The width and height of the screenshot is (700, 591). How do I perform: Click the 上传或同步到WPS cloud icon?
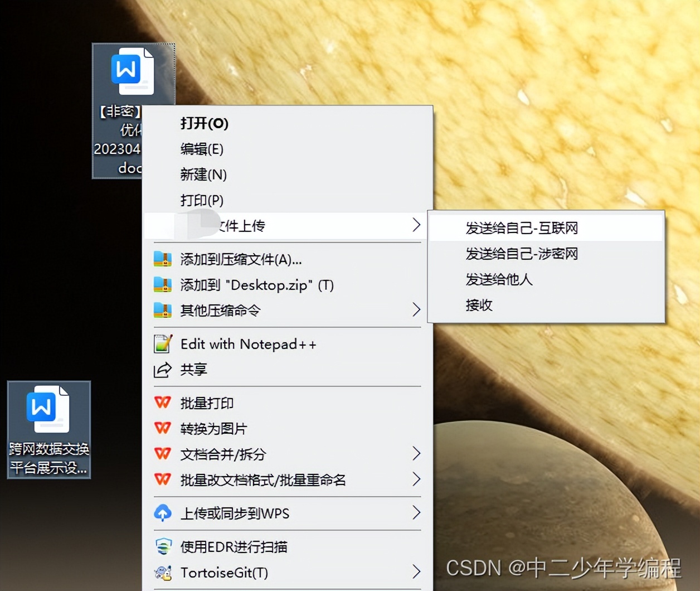tap(163, 513)
